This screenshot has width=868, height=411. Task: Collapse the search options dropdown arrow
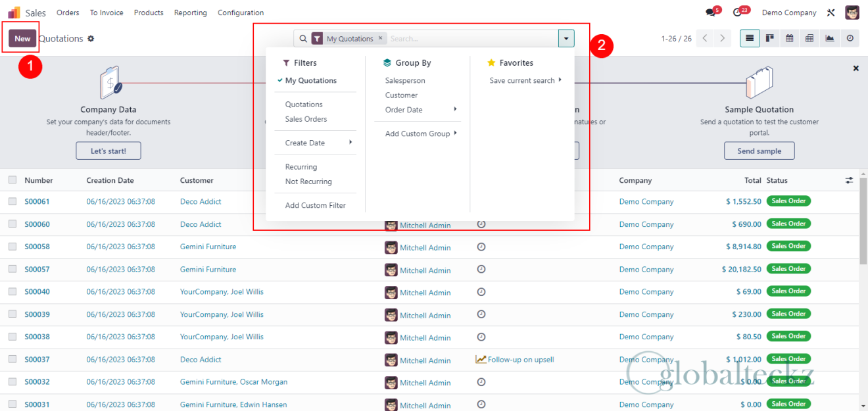(x=566, y=39)
